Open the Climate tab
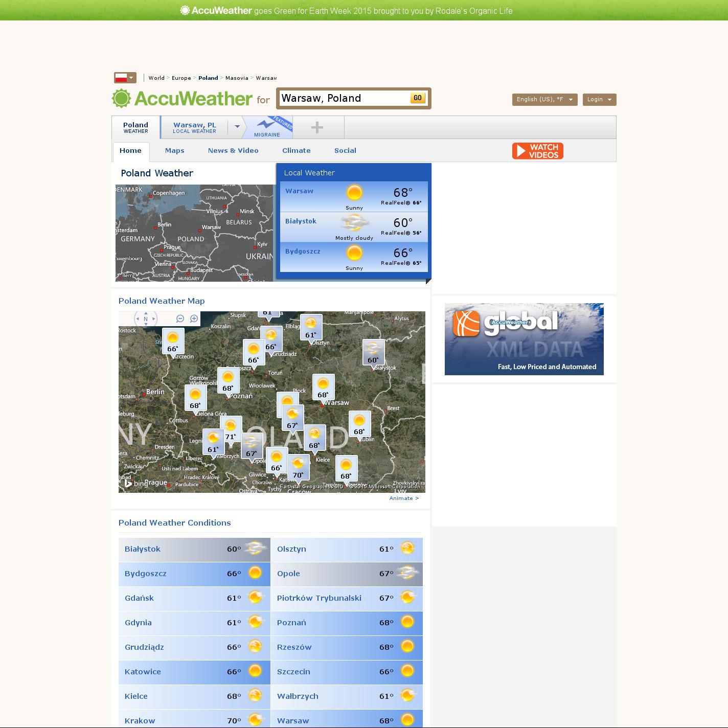Viewport: 728px width, 728px height. tap(296, 151)
